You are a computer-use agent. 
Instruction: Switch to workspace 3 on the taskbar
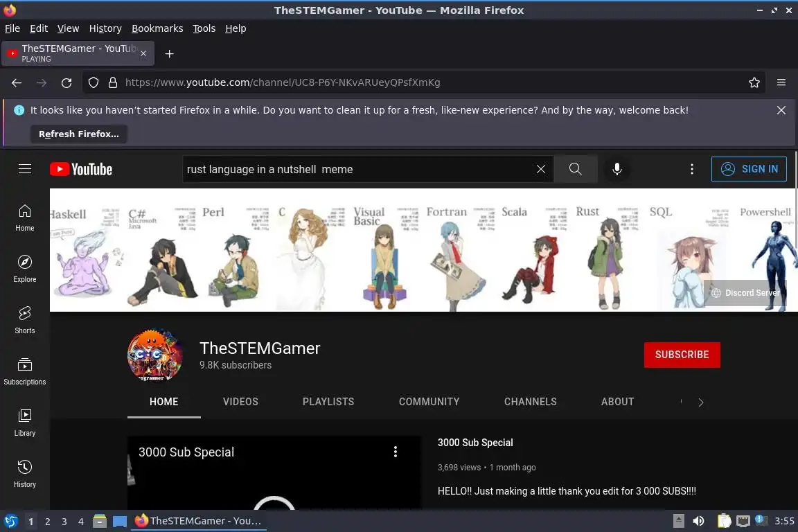coord(64,522)
